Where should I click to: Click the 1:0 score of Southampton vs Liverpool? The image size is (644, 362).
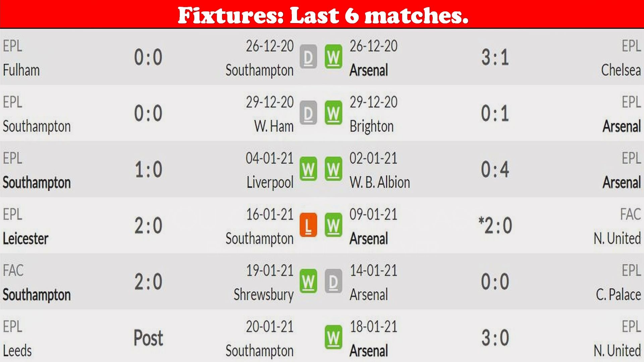click(x=148, y=169)
